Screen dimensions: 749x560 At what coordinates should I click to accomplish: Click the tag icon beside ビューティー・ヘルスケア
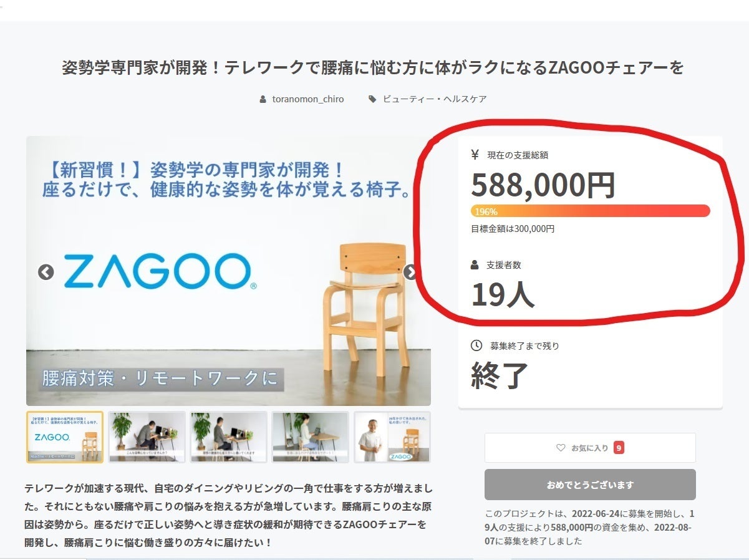point(373,99)
